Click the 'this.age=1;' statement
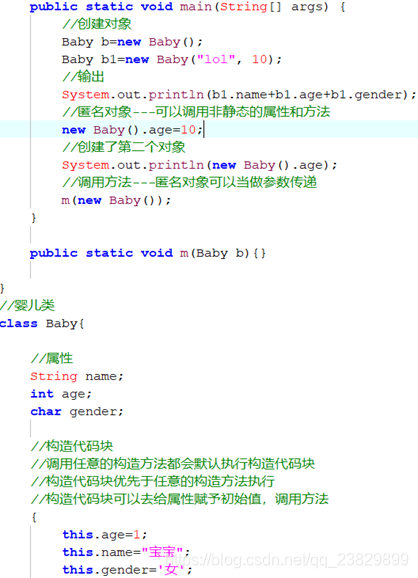 click(x=105, y=535)
